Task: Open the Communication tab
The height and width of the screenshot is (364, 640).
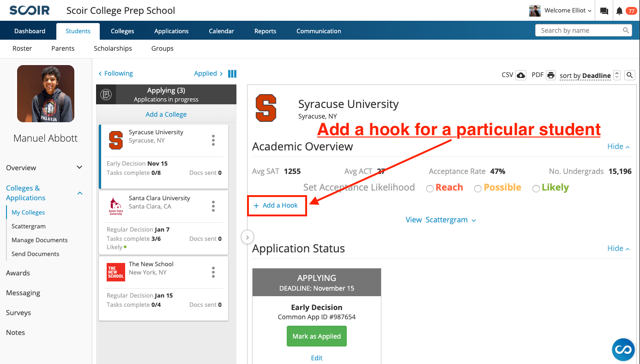Action: (319, 31)
